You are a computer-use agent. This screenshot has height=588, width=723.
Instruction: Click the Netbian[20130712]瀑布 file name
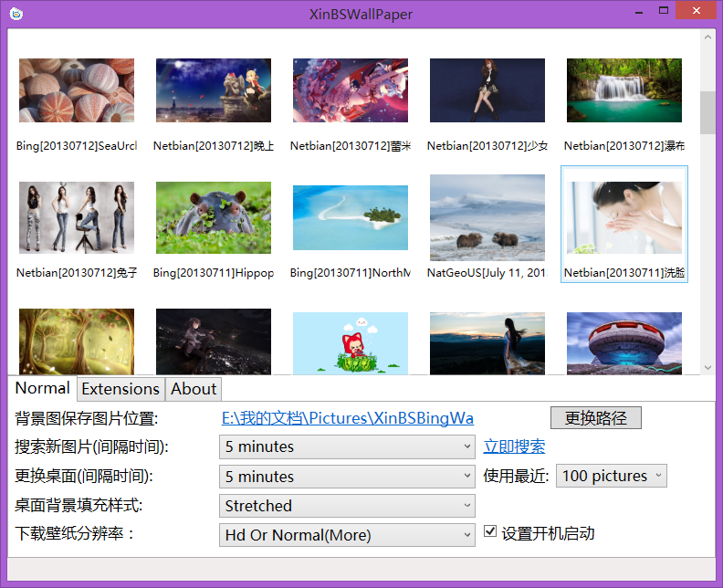click(x=624, y=146)
